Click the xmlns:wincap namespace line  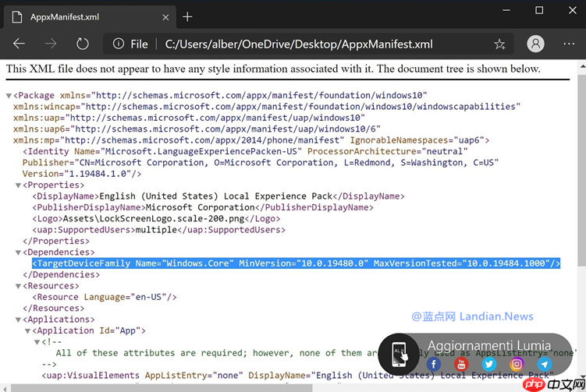coord(266,107)
